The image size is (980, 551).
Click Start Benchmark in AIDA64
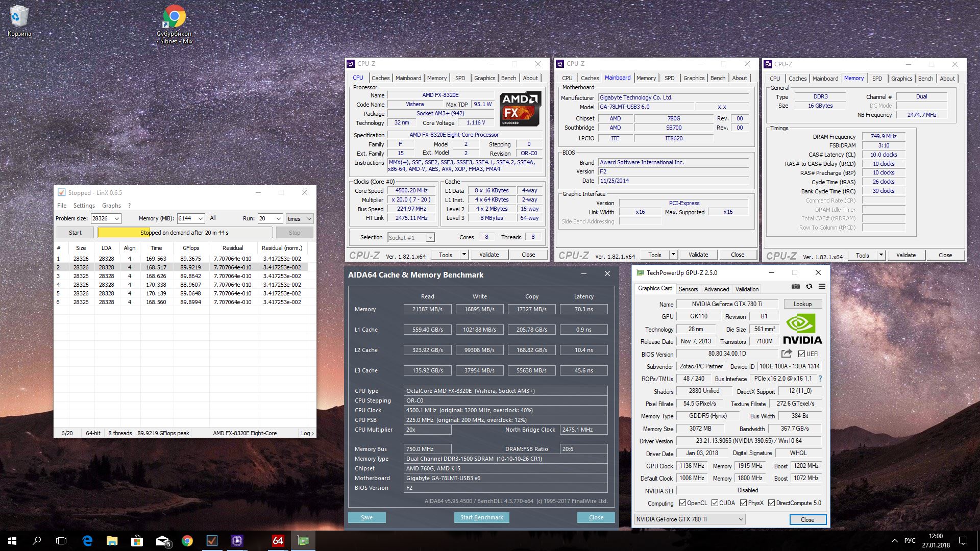point(481,517)
